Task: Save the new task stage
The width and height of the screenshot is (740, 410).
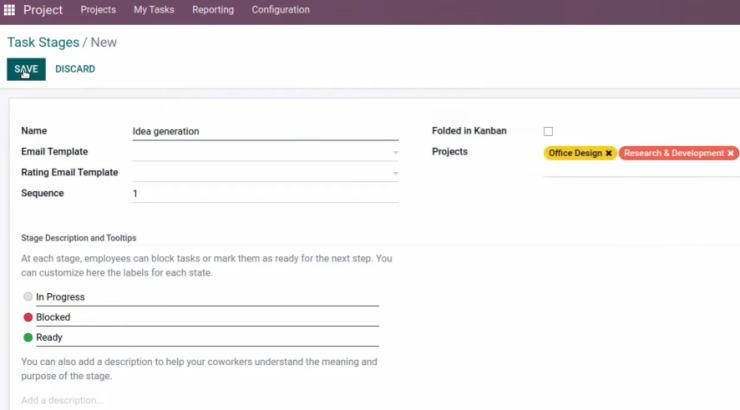Action: coord(26,69)
